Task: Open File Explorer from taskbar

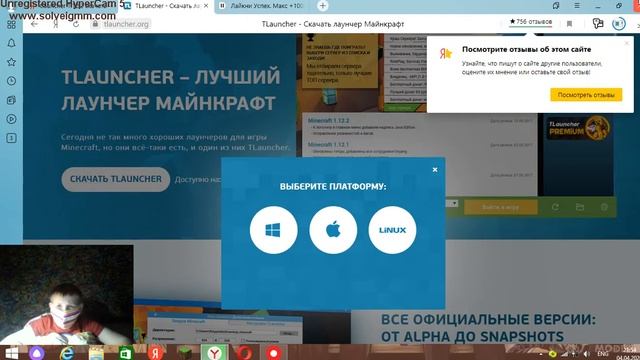Action: click(96, 353)
